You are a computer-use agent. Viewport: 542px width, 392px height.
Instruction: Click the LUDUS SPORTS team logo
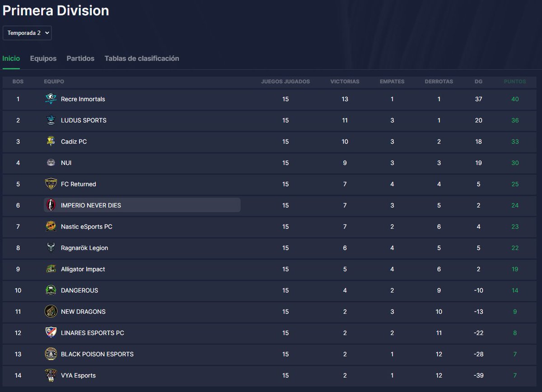pos(51,120)
